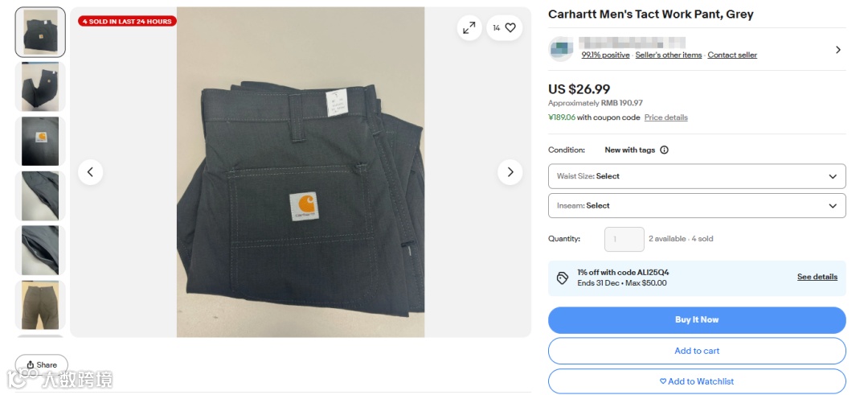Click the heart icon with 14 likes
Viewport: 868px width, 395px height.
pos(504,27)
